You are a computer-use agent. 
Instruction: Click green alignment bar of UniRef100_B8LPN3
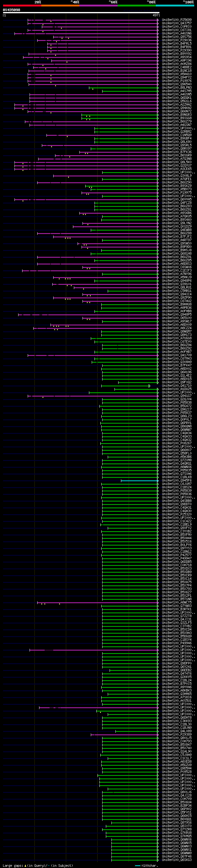coord(124,88)
